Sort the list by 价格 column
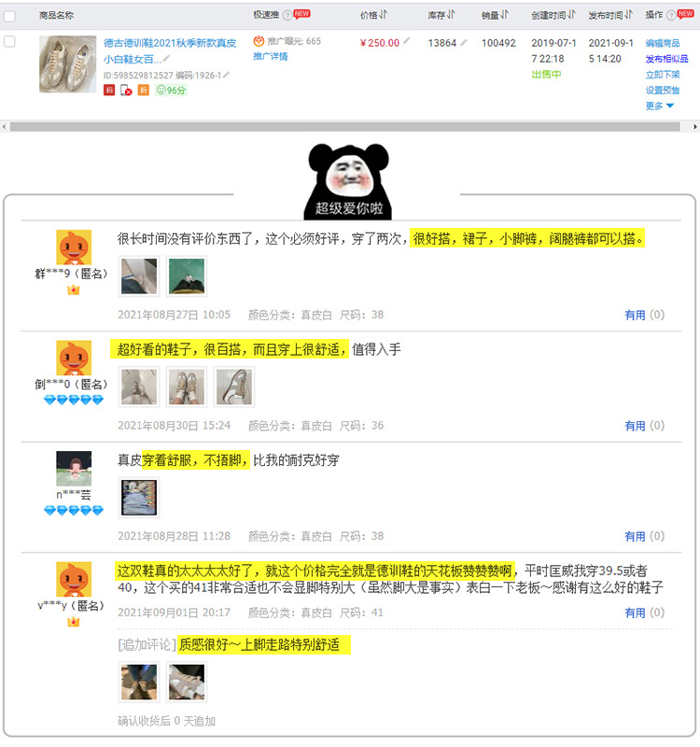 click(374, 15)
